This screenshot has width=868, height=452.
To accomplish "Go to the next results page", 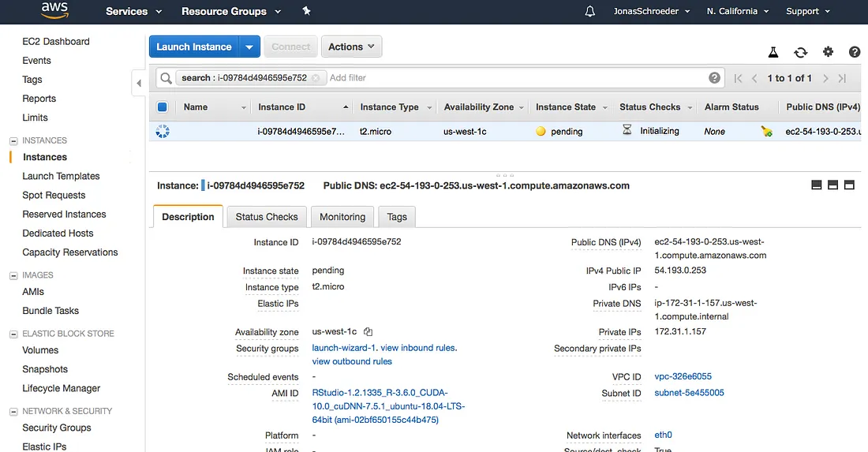I will (x=825, y=79).
